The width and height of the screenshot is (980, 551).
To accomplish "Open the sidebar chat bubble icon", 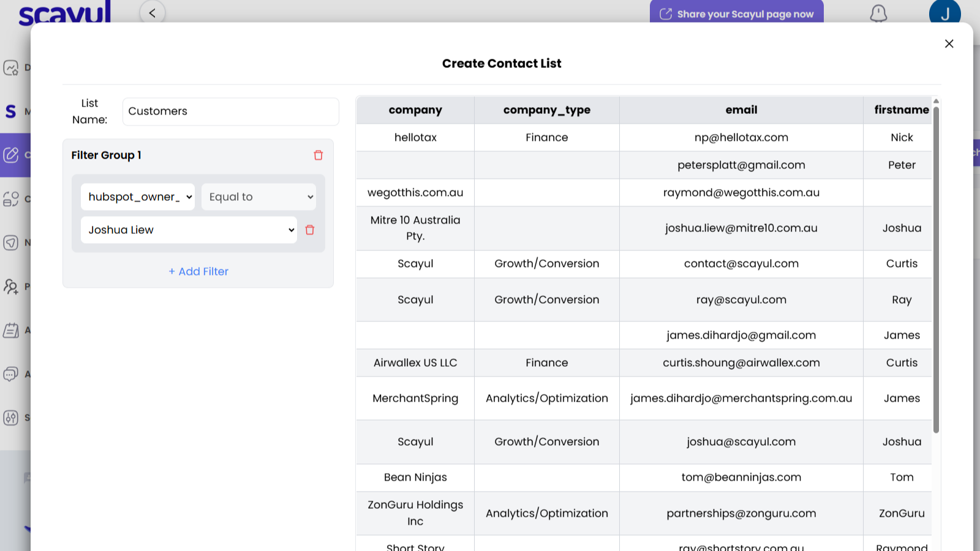I will [x=11, y=374].
